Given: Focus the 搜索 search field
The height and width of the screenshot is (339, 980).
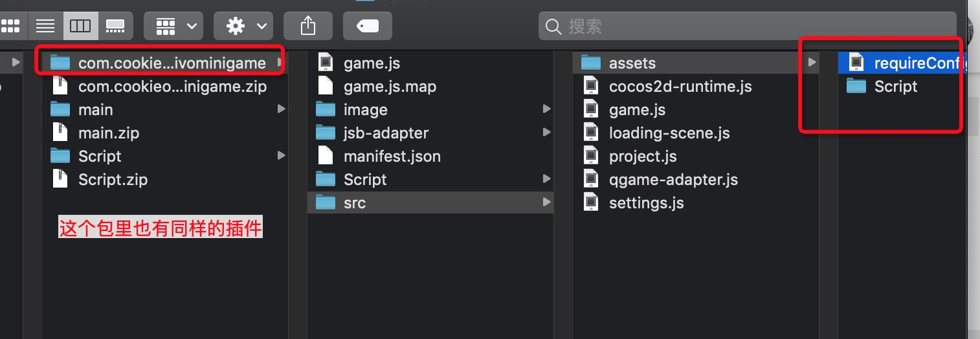Looking at the screenshot, I should click(744, 27).
